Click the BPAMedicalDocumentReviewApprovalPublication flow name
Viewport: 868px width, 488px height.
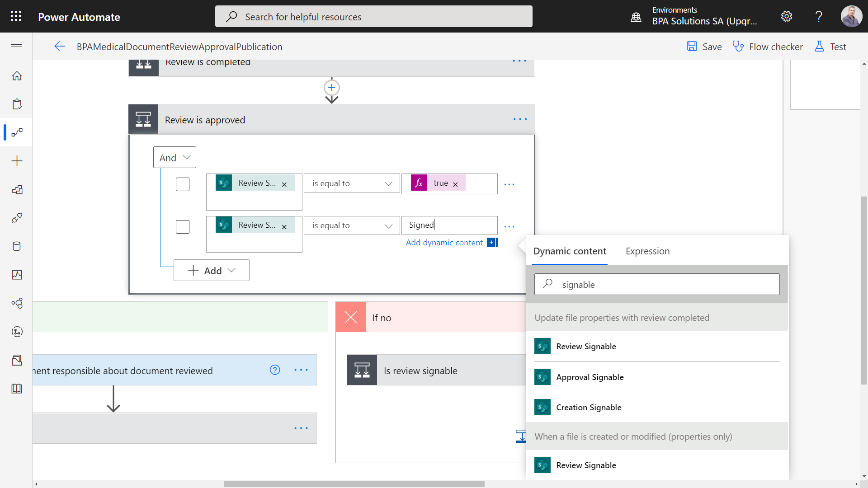pyautogui.click(x=179, y=47)
